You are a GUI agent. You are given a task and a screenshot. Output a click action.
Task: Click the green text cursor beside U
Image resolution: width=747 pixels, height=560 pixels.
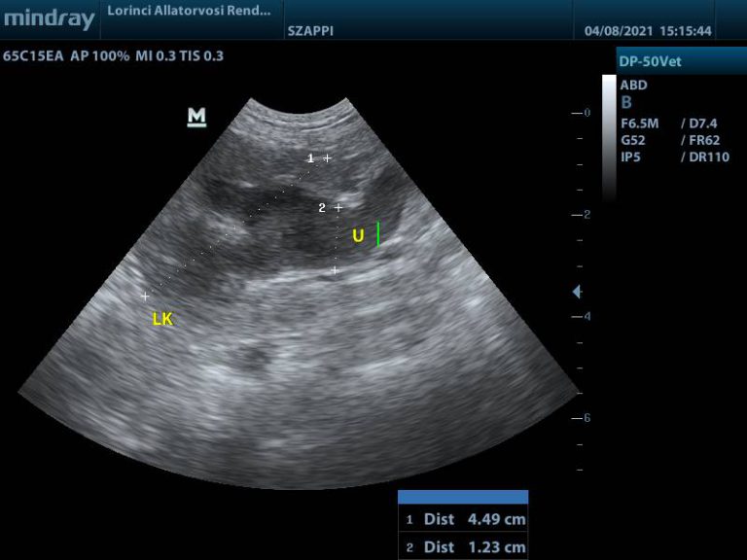point(378,234)
